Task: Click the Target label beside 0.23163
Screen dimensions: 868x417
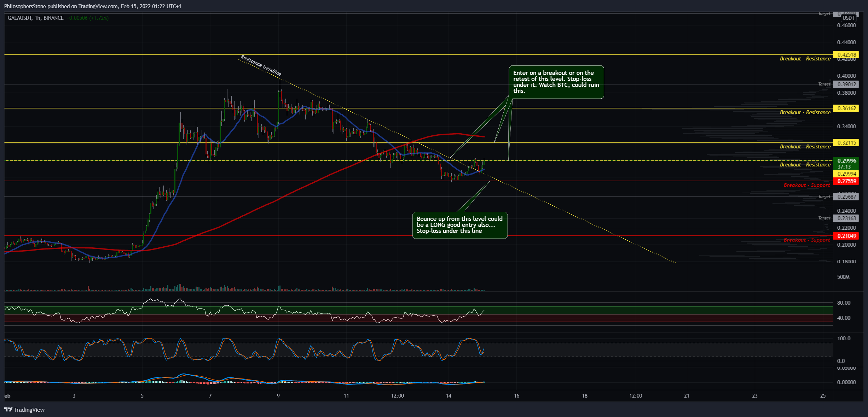Action: point(824,218)
